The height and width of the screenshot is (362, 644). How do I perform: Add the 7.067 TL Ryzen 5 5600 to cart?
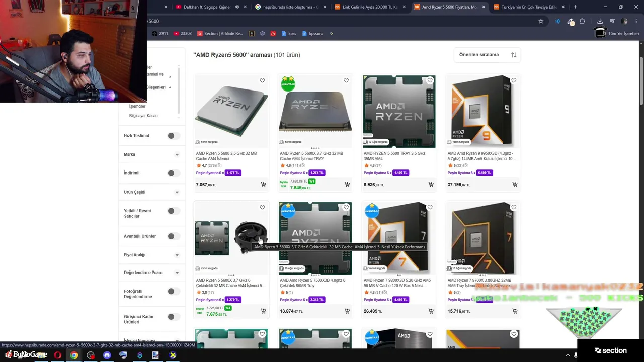[x=263, y=185]
